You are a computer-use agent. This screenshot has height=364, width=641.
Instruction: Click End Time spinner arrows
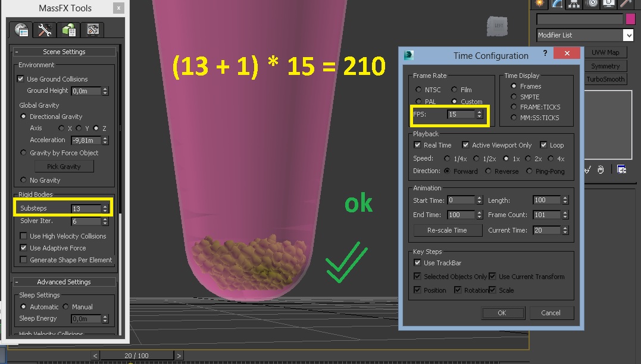(480, 215)
